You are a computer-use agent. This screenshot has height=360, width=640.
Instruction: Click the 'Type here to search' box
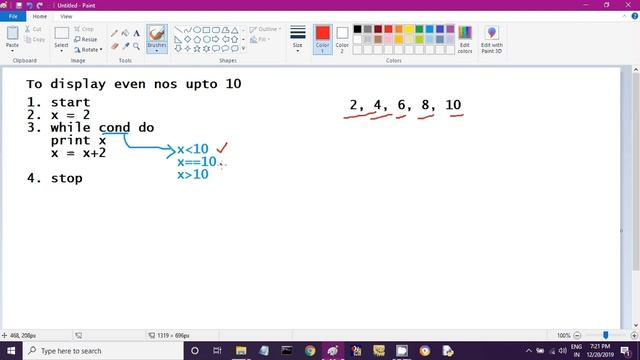103,351
